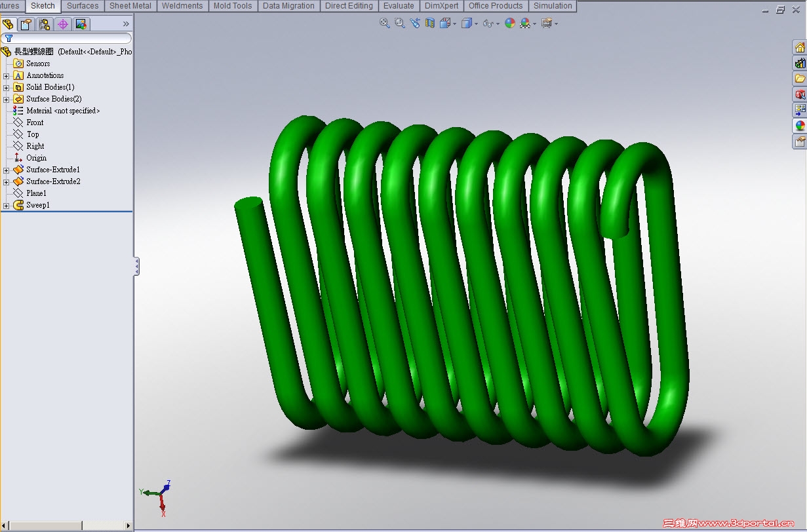Switch to the Direct Editing tab
Image resolution: width=807 pixels, height=532 pixels.
pyautogui.click(x=349, y=6)
